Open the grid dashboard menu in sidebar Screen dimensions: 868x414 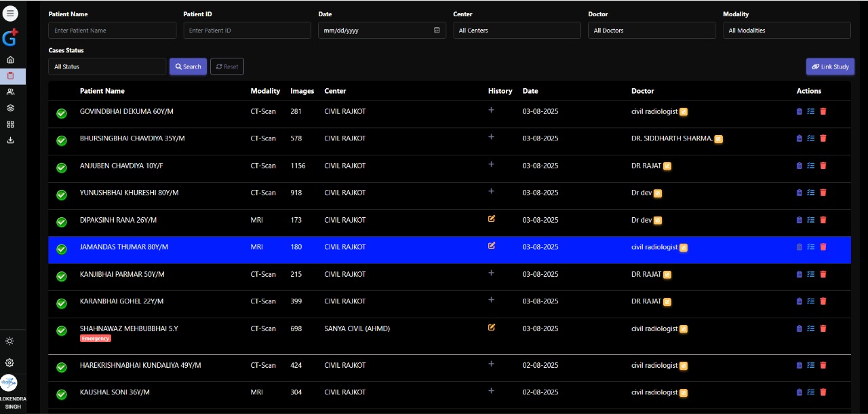(10, 124)
